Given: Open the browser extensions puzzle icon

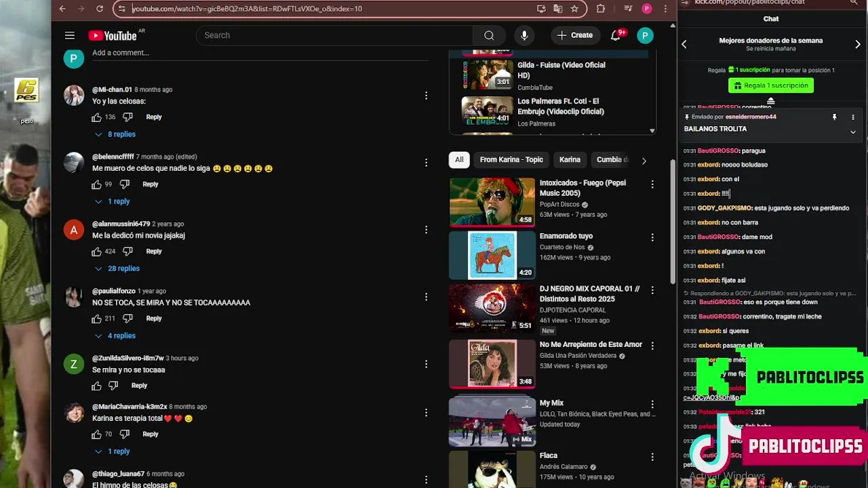Looking at the screenshot, I should [x=601, y=9].
